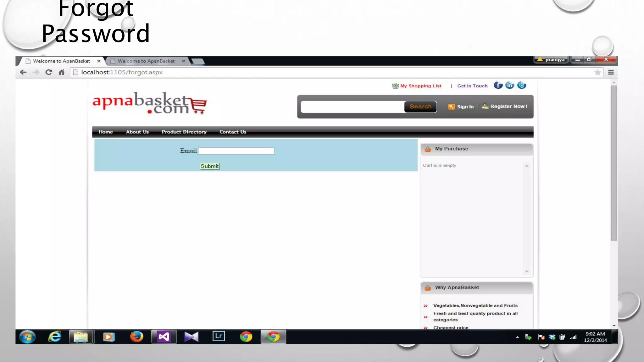Viewport: 644px width, 362px height.
Task: Focus the site search text box
Action: click(x=352, y=107)
